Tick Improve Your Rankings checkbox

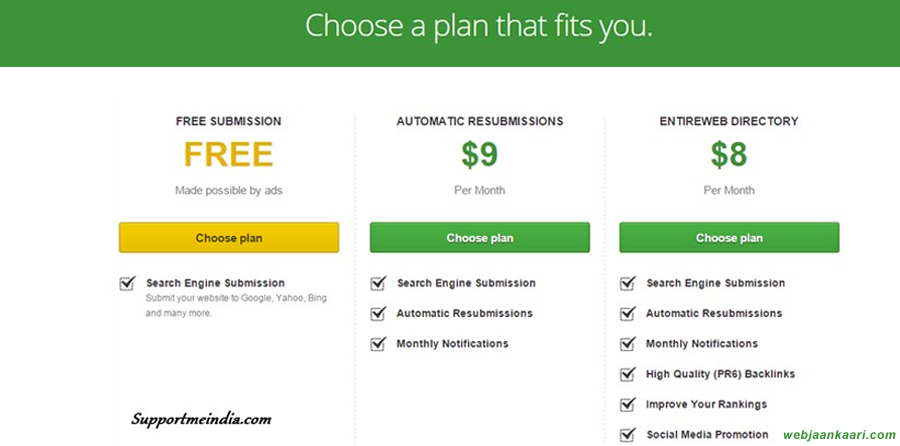[628, 405]
